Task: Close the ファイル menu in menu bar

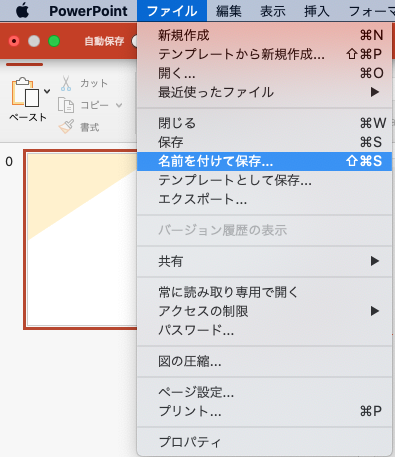Action: (172, 11)
